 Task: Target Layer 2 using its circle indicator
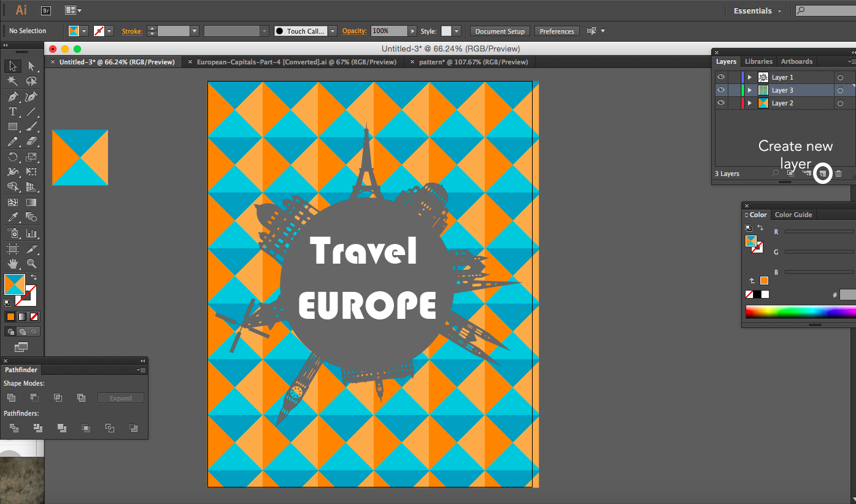(840, 104)
